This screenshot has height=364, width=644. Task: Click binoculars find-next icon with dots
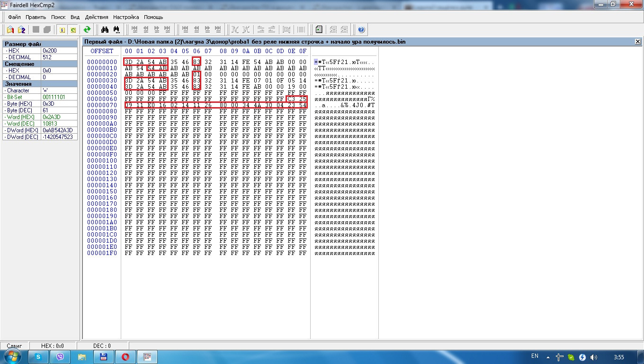(116, 29)
